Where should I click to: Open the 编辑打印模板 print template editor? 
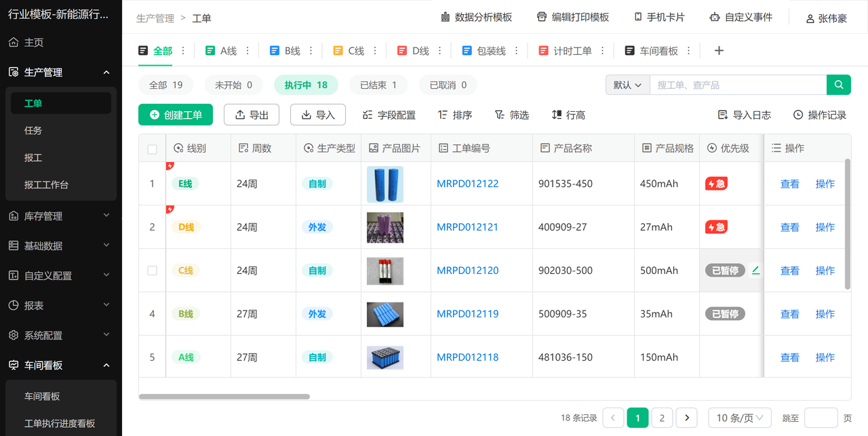(x=573, y=16)
